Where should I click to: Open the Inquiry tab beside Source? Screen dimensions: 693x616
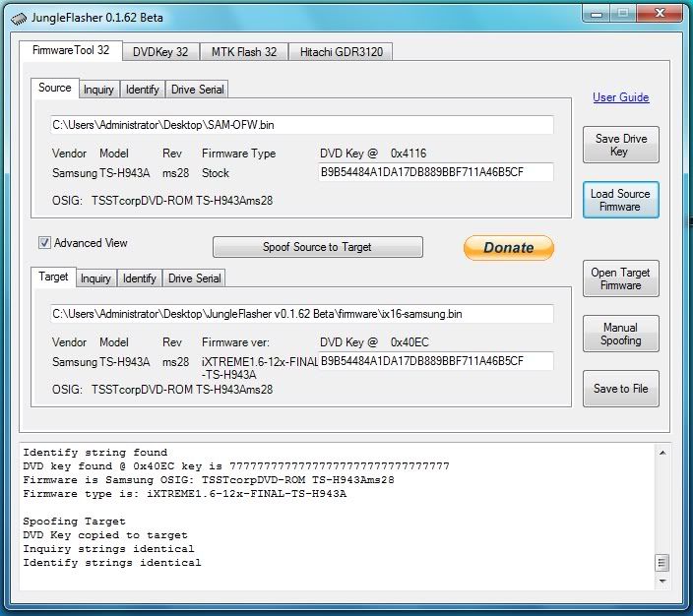point(98,90)
